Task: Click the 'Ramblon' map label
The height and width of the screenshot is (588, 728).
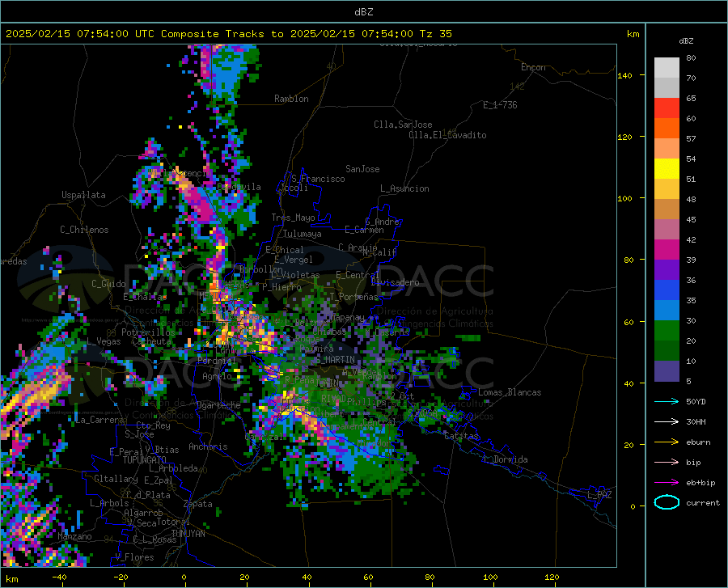Action: click(291, 99)
